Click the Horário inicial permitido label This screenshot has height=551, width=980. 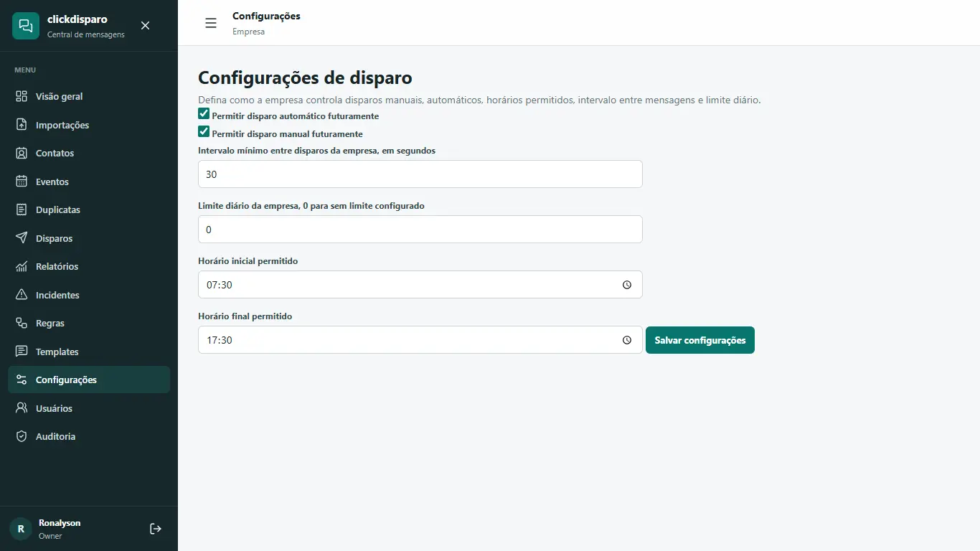248,261
